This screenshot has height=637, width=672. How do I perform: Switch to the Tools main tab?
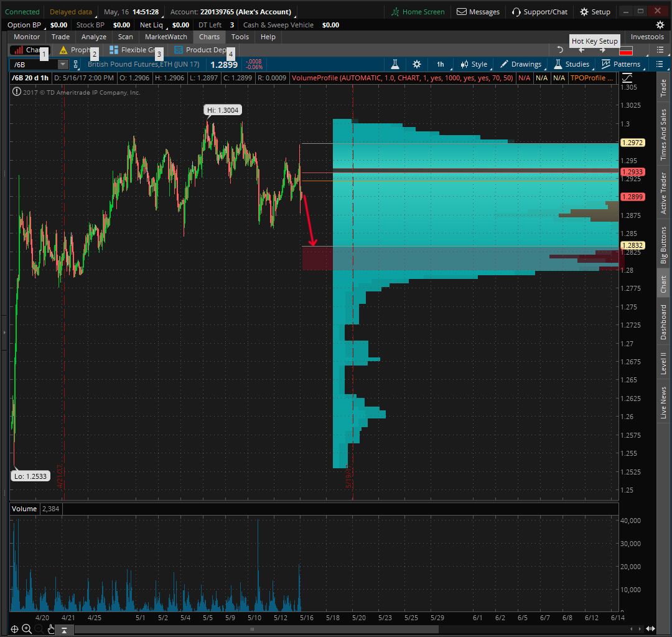[240, 37]
